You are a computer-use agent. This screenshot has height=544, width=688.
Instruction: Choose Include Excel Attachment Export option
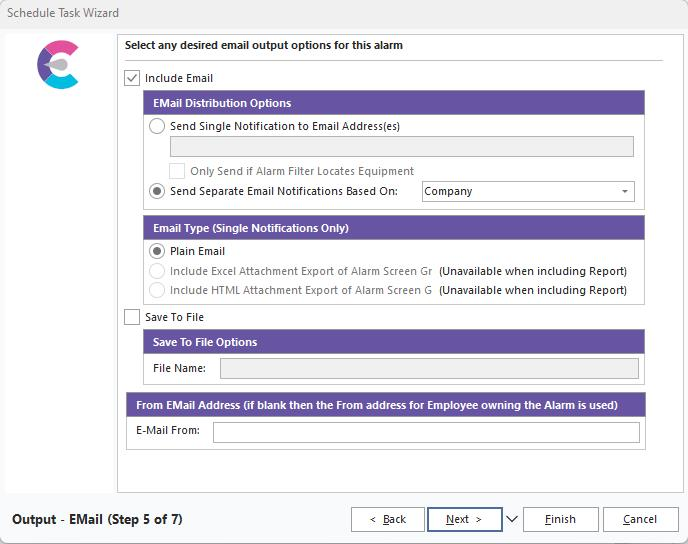click(x=157, y=271)
